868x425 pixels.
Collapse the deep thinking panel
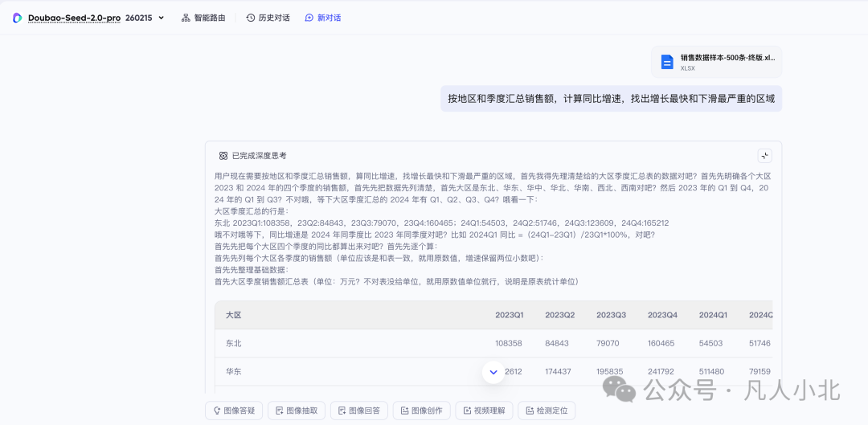coord(764,156)
